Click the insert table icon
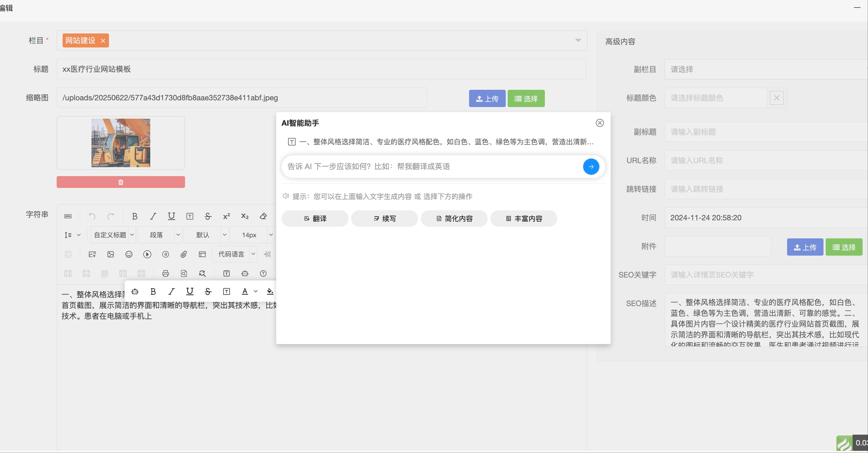The height and width of the screenshot is (453, 868). pyautogui.click(x=203, y=254)
